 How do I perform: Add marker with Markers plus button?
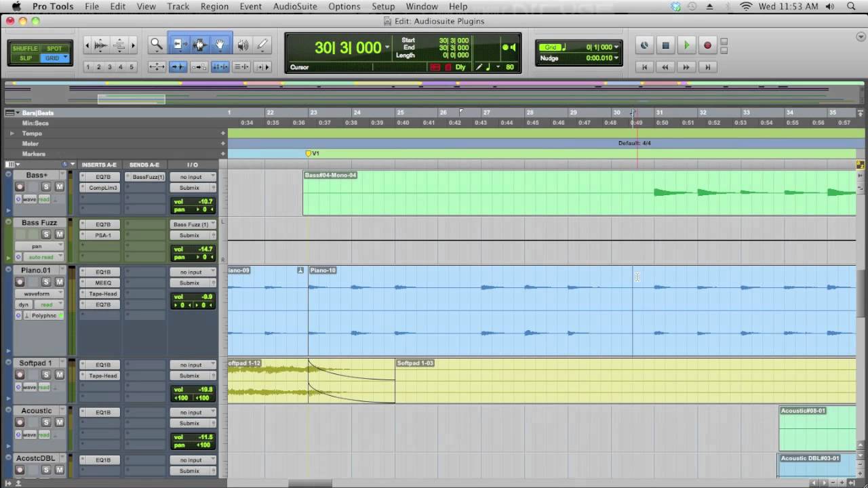point(222,154)
